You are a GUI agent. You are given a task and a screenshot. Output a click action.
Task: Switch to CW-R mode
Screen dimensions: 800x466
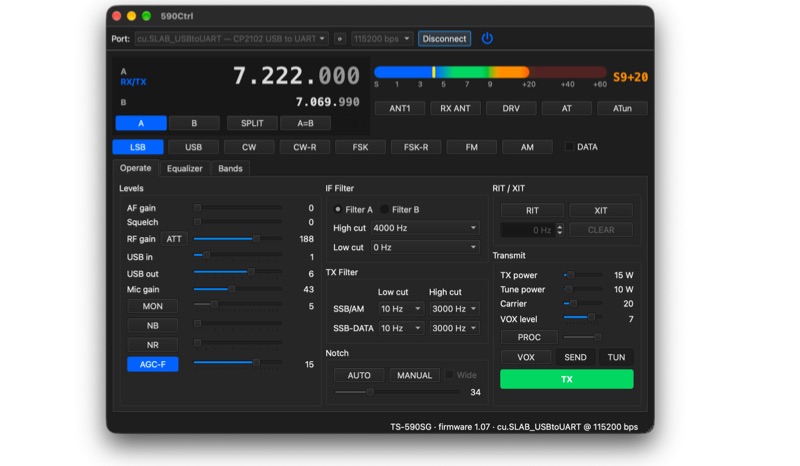click(x=305, y=147)
